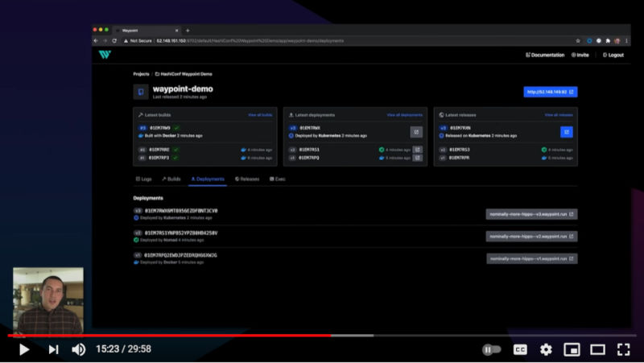Click the browser address bar

pyautogui.click(x=347, y=41)
